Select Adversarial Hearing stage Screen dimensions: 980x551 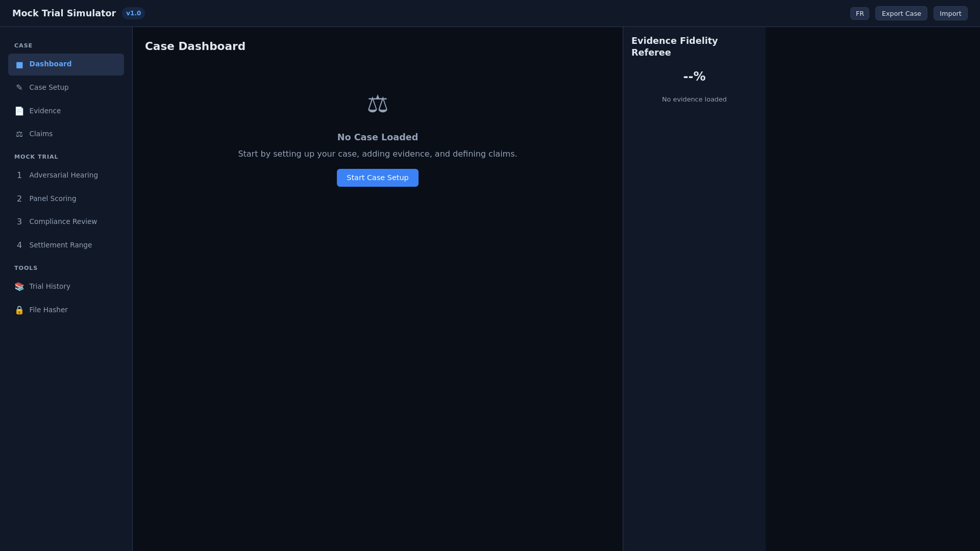[66, 176]
